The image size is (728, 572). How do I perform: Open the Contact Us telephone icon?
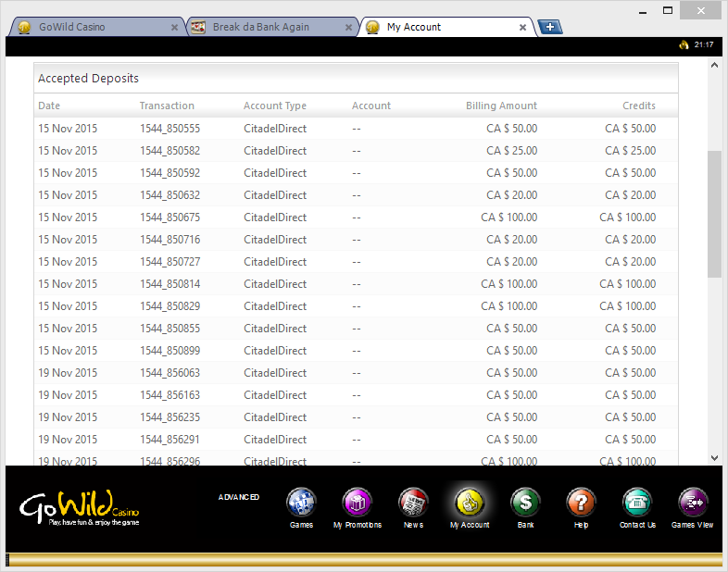click(637, 503)
